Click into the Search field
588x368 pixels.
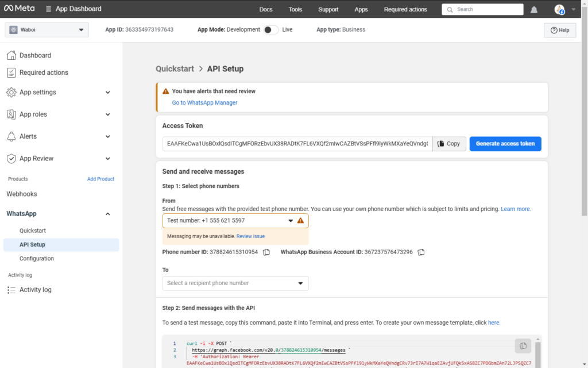(482, 10)
